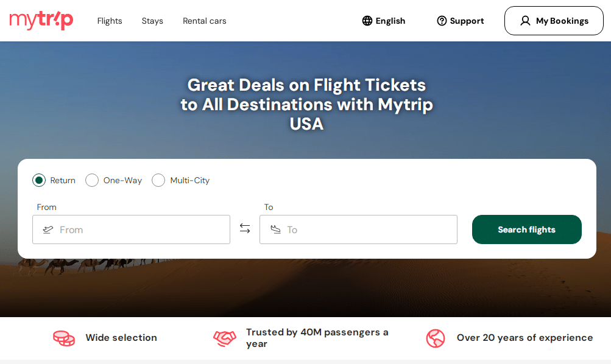Click the departing plane icon in From field
The width and height of the screenshot is (611, 364).
(48, 229)
